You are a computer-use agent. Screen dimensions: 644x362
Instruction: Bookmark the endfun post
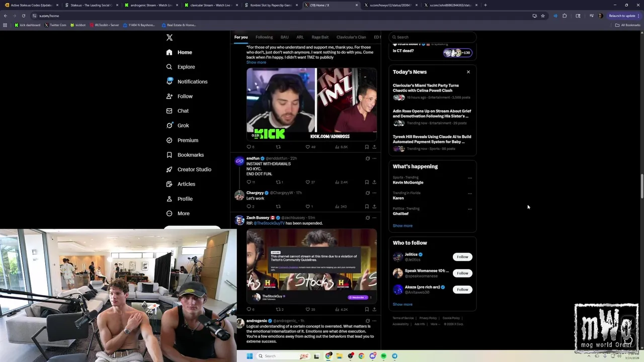367,182
